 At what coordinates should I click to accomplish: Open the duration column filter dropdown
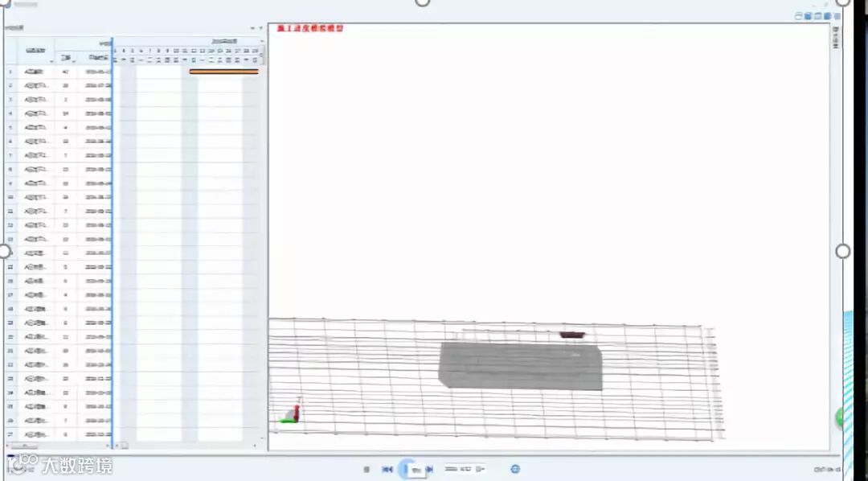tap(74, 61)
